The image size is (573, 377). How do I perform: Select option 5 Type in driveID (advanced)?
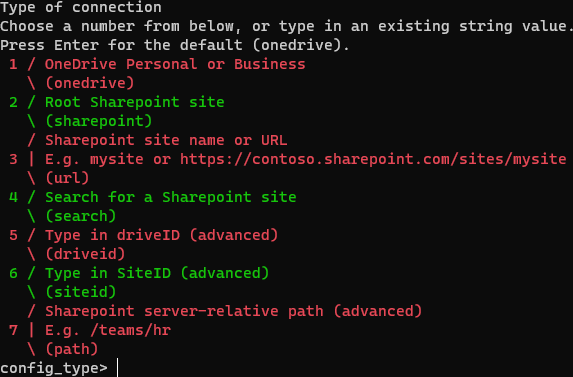coord(144,235)
